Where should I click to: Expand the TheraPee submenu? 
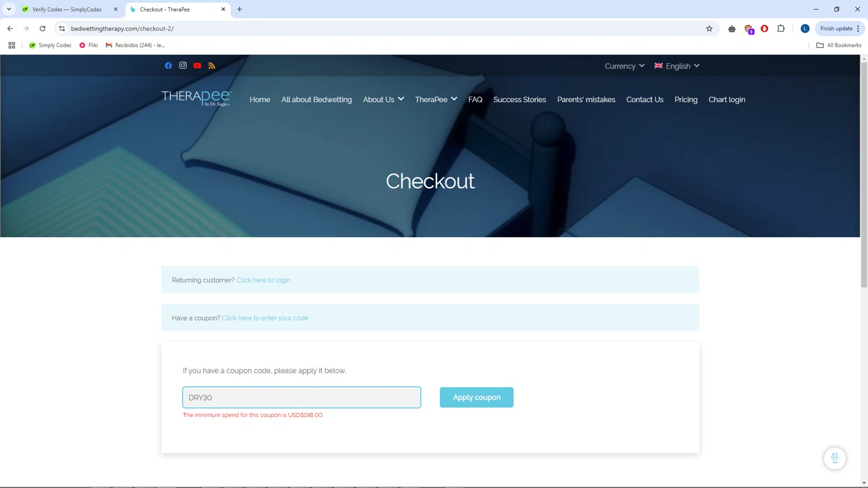[436, 99]
